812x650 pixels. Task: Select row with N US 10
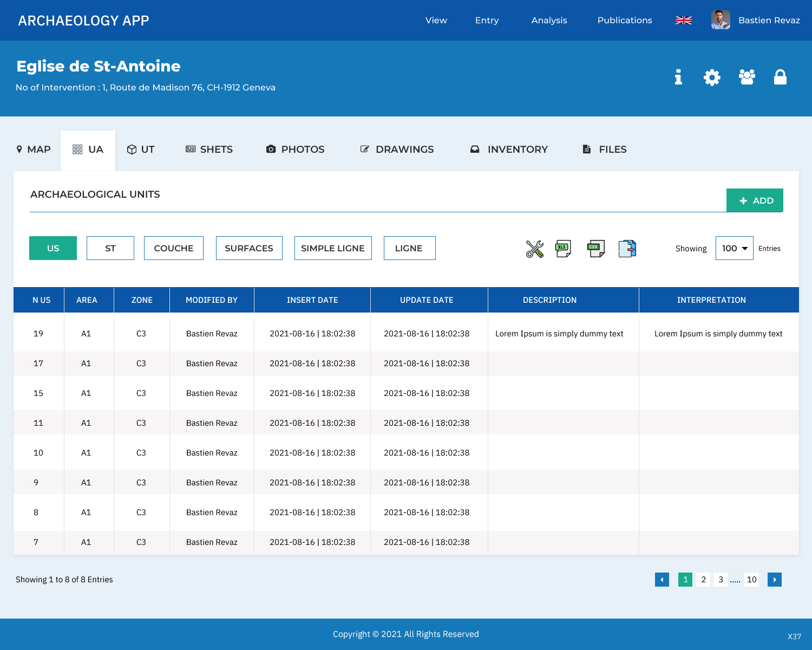click(406, 453)
